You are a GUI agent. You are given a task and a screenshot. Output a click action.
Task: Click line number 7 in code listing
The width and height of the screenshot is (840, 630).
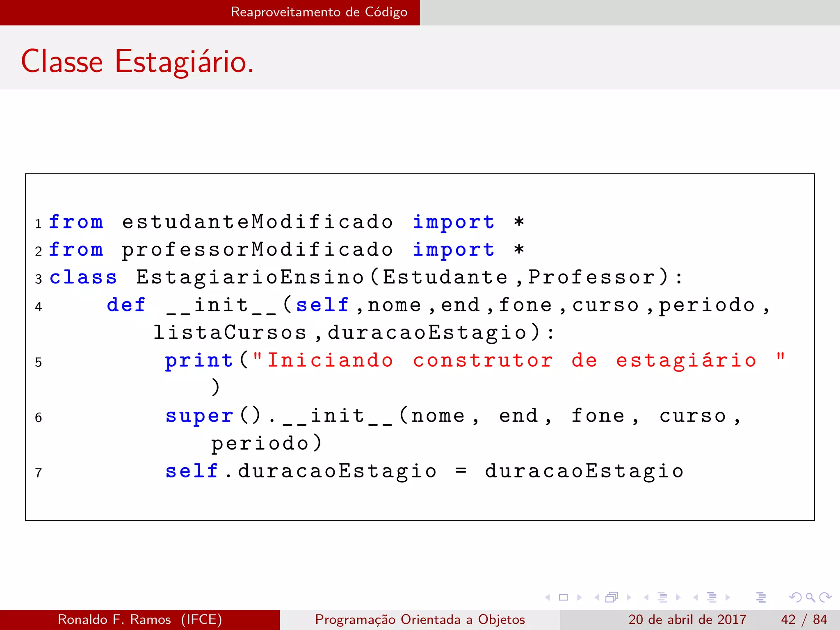tap(39, 473)
